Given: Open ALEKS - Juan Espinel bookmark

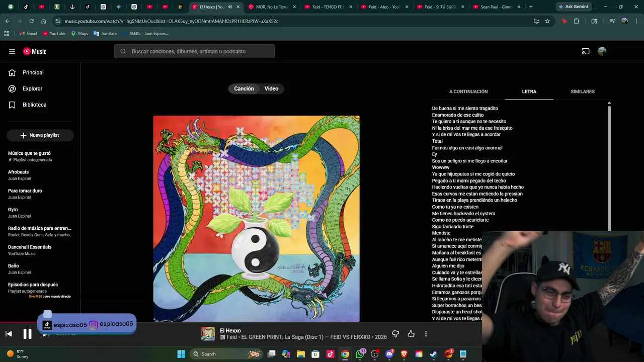Looking at the screenshot, I should click(x=144, y=33).
